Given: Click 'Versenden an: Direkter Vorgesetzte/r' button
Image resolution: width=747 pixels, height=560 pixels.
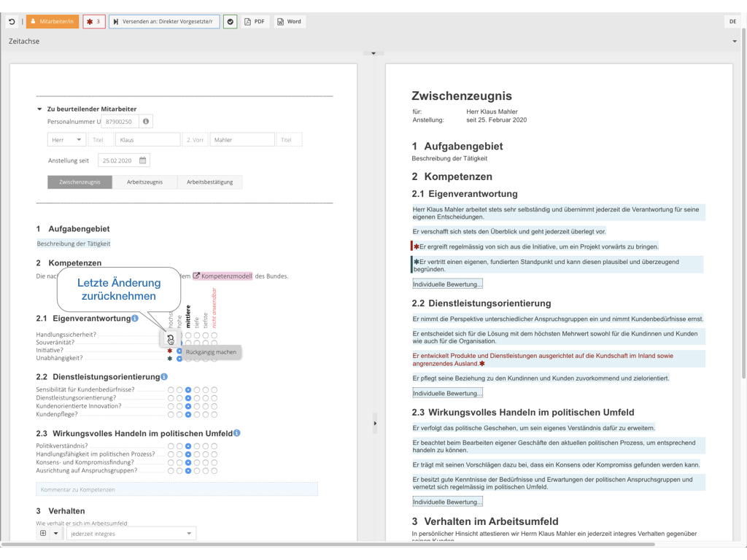Looking at the screenshot, I should tap(164, 21).
